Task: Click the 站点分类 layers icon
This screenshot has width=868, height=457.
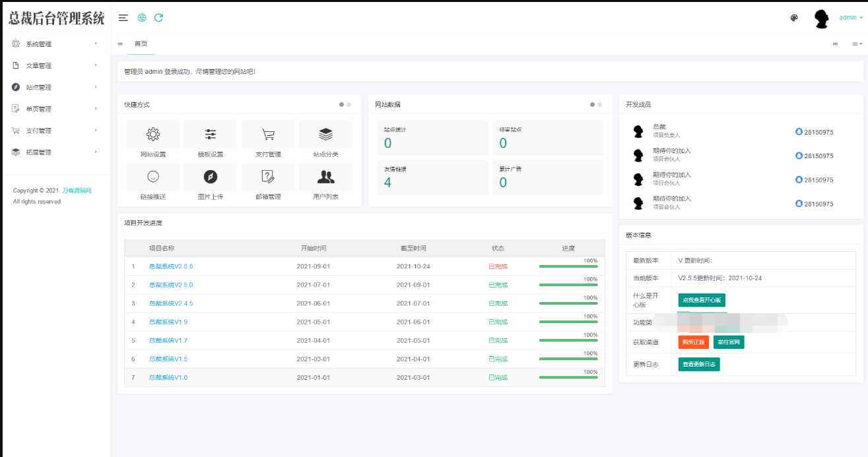Action: click(325, 135)
